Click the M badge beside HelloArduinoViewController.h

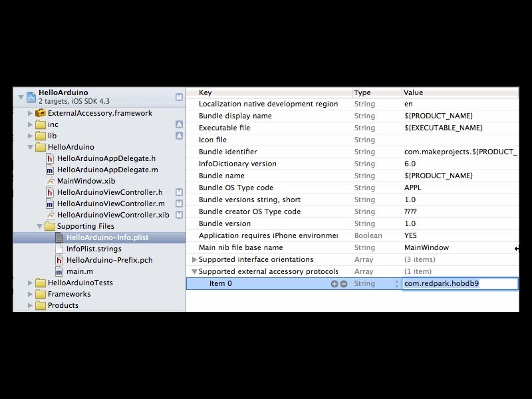click(179, 192)
